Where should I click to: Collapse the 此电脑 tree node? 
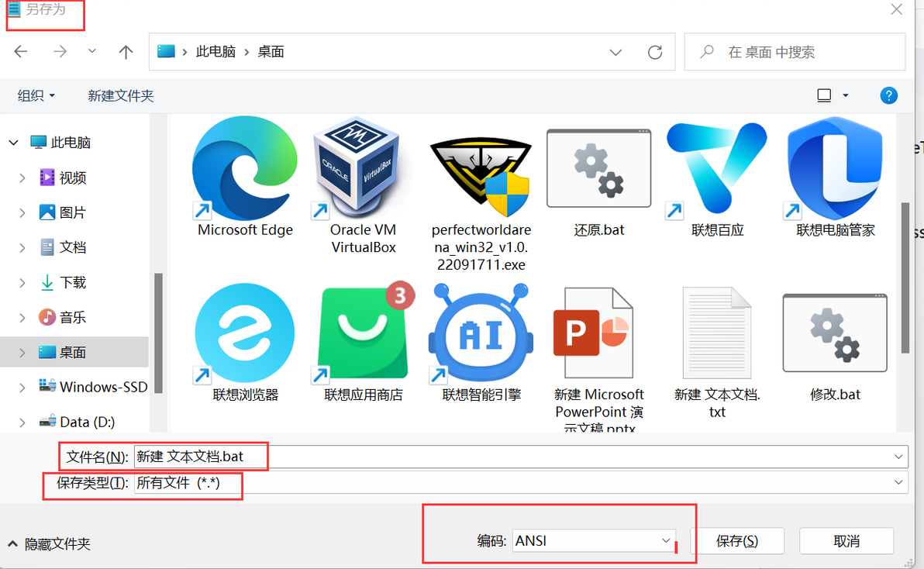pyautogui.click(x=13, y=143)
